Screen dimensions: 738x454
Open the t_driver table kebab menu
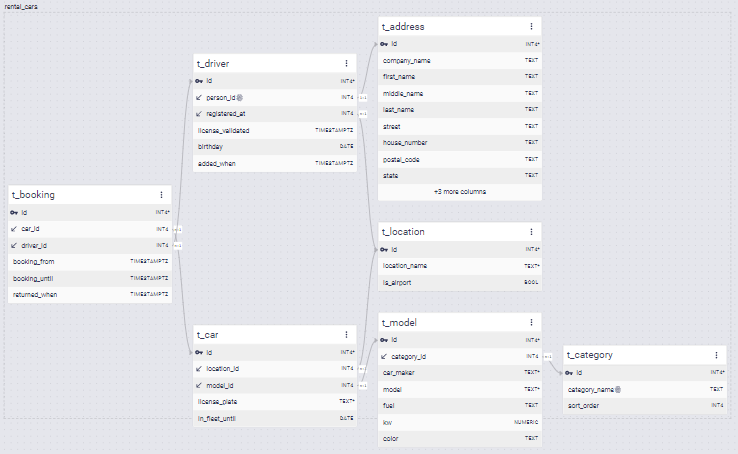pyautogui.click(x=346, y=63)
